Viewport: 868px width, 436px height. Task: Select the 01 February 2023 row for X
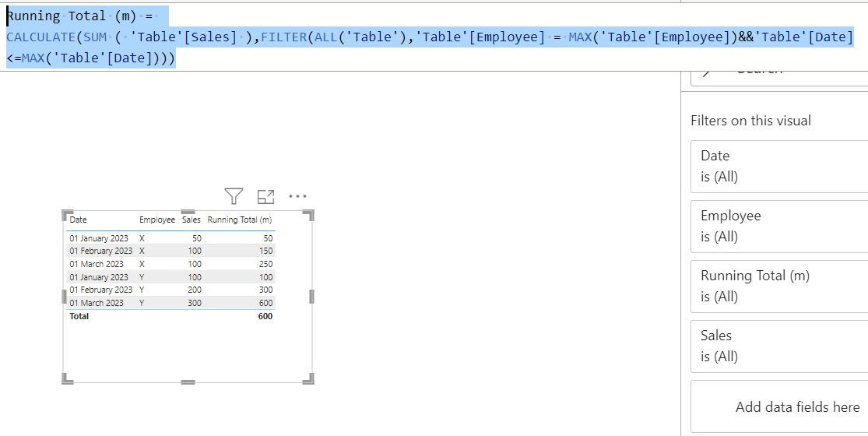click(170, 251)
